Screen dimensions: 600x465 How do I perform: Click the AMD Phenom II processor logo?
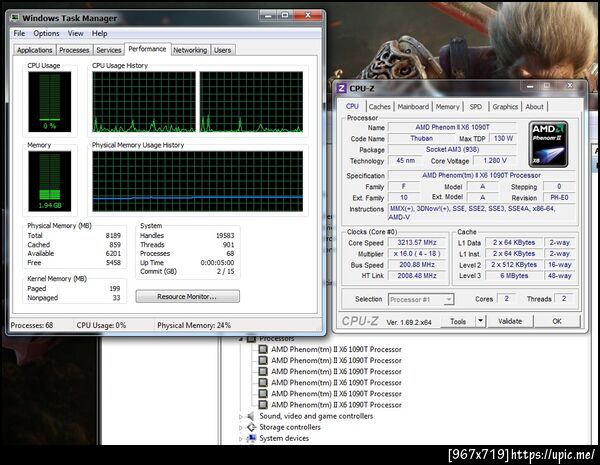point(548,145)
